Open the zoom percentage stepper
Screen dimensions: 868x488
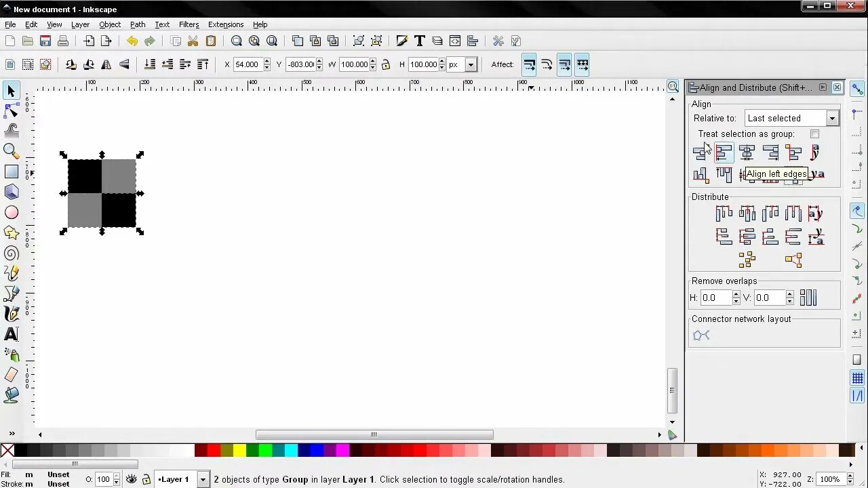click(848, 479)
